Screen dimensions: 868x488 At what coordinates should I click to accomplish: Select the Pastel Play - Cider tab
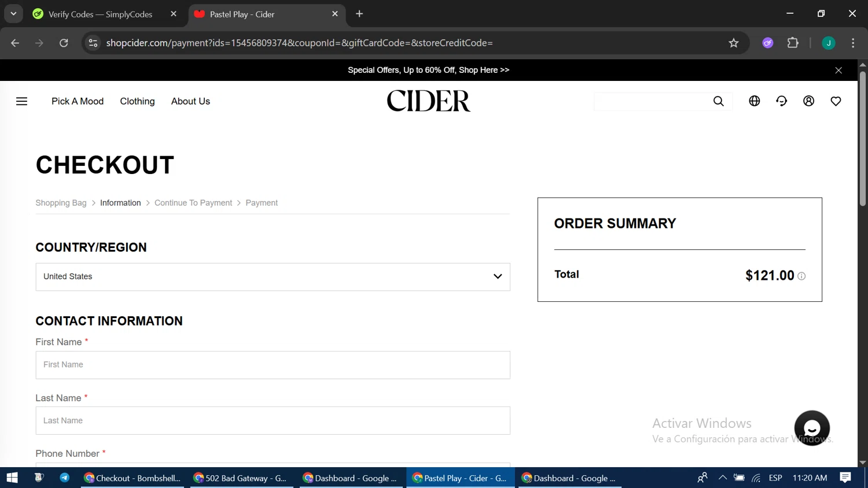[267, 14]
